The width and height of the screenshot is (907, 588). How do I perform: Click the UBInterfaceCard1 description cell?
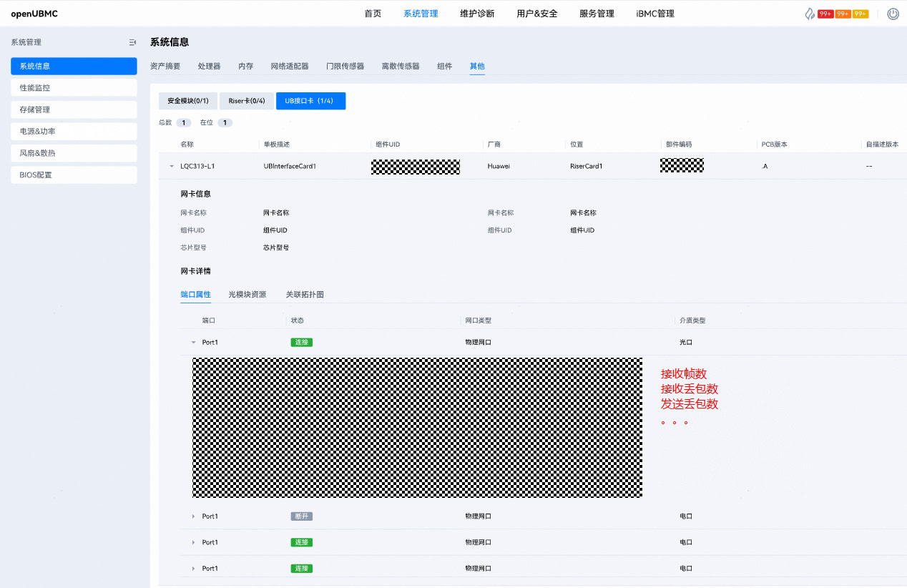[x=290, y=166]
